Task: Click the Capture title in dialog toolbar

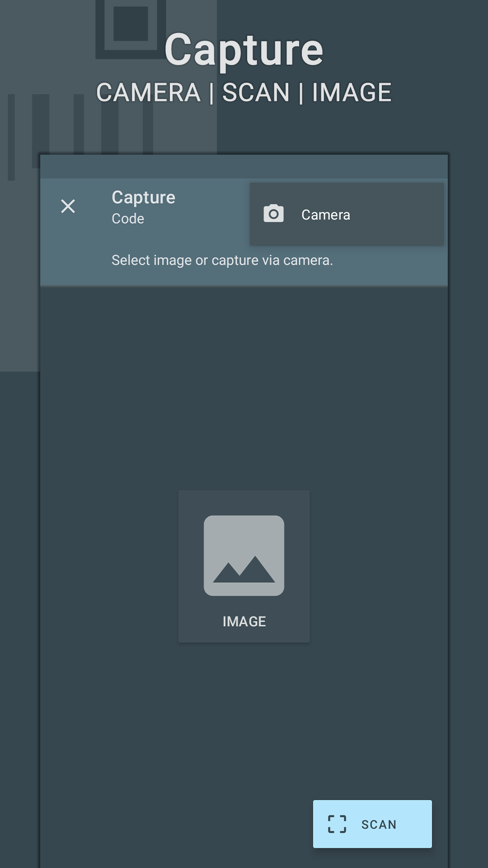Action: (x=143, y=197)
